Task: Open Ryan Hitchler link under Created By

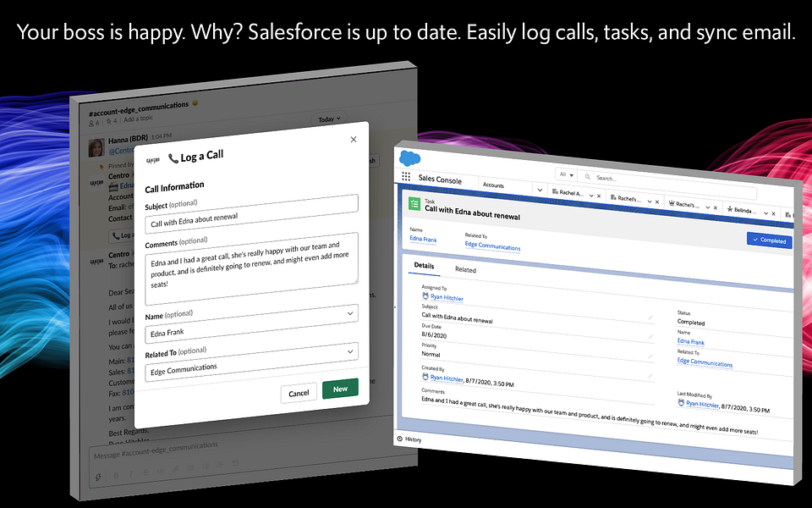Action: pyautogui.click(x=447, y=378)
